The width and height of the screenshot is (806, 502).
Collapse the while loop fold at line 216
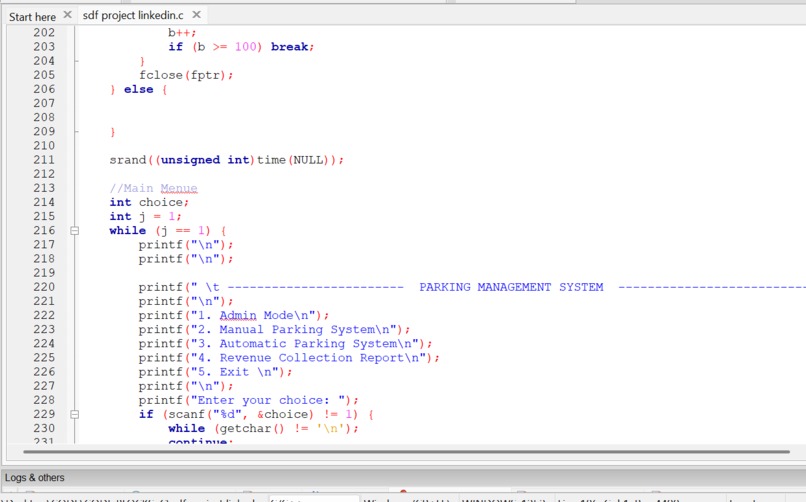pyautogui.click(x=75, y=231)
